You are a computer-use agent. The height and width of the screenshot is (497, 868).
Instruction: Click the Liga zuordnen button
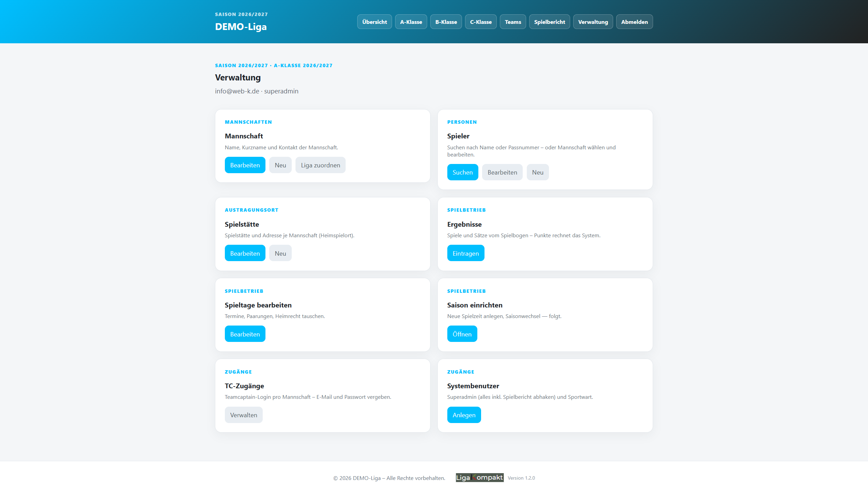click(320, 165)
